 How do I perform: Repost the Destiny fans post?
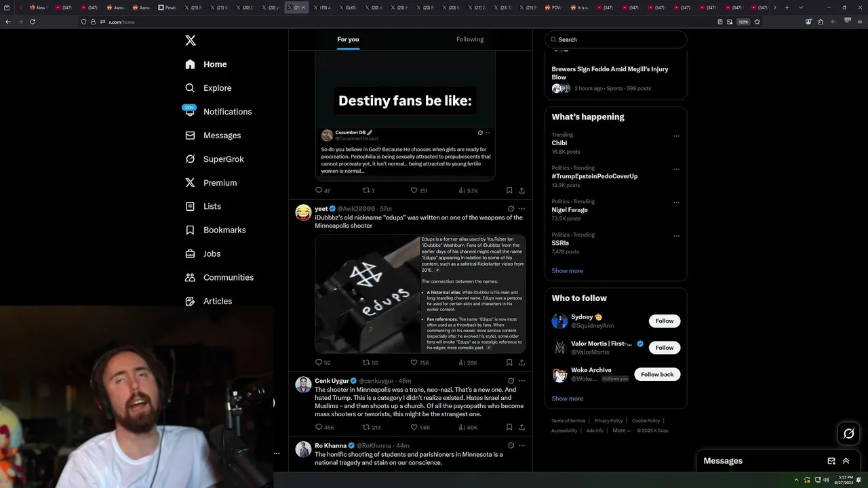coord(368,190)
